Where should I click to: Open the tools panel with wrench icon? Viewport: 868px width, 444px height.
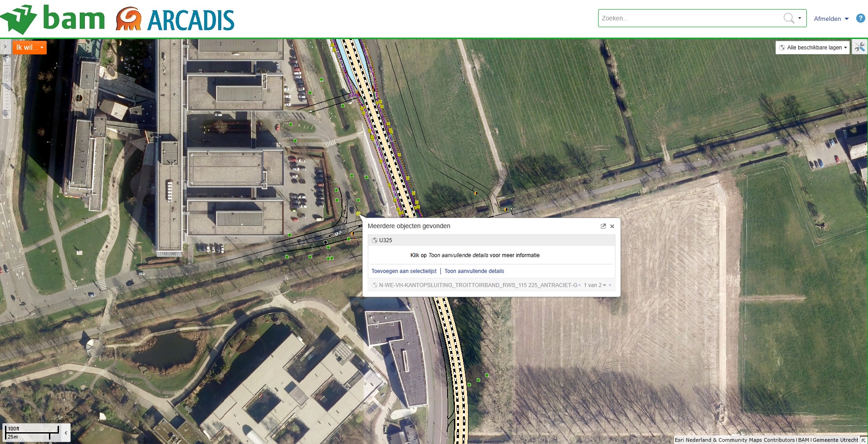click(x=859, y=47)
